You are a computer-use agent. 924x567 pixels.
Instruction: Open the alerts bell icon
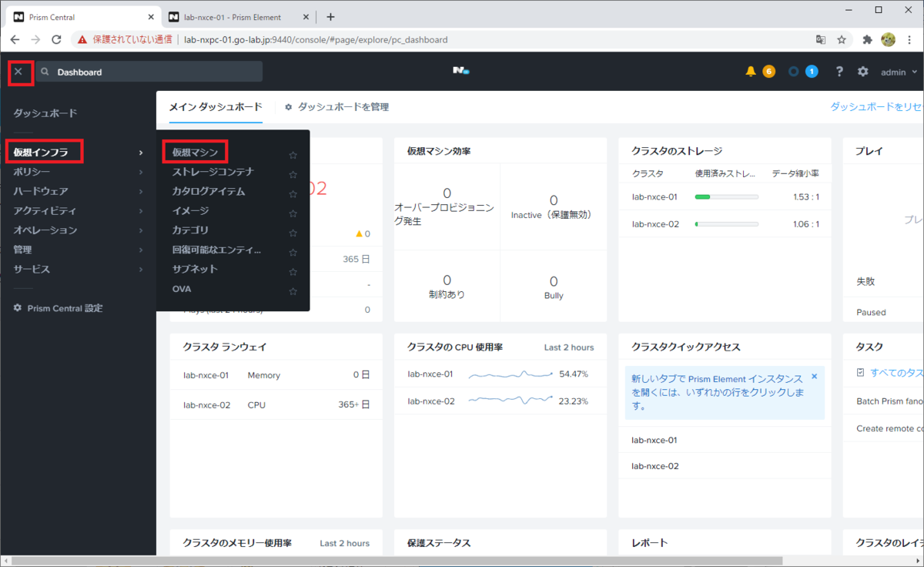751,72
